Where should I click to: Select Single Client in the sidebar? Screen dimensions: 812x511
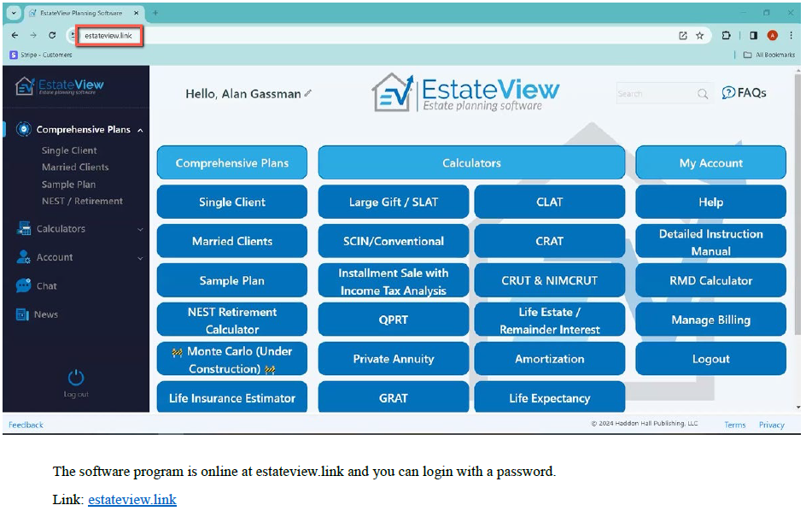pyautogui.click(x=69, y=150)
